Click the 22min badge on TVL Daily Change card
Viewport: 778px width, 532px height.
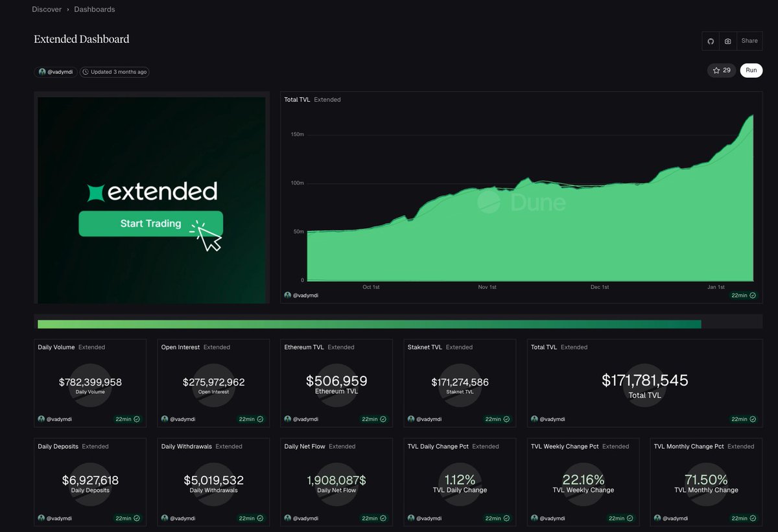click(497, 518)
